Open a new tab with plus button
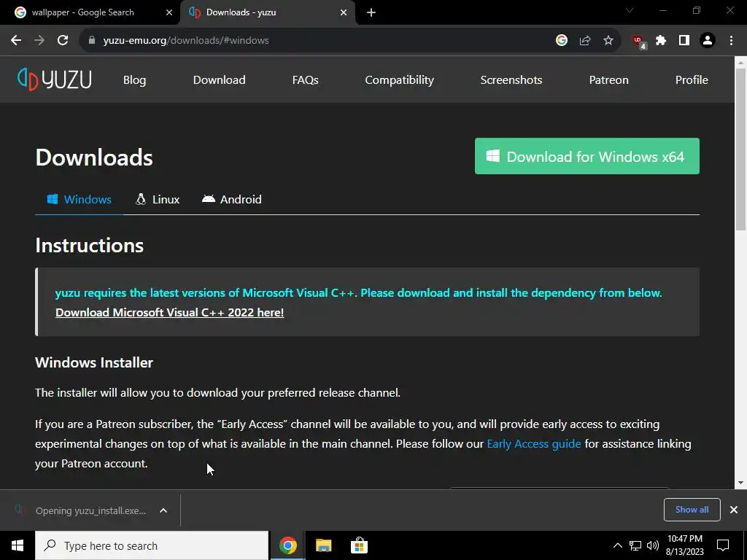 371,13
